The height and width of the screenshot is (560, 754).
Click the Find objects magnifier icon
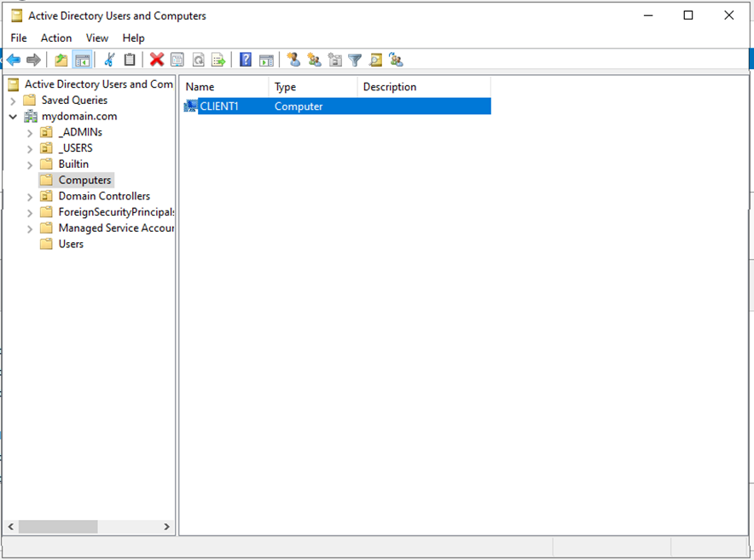(375, 60)
